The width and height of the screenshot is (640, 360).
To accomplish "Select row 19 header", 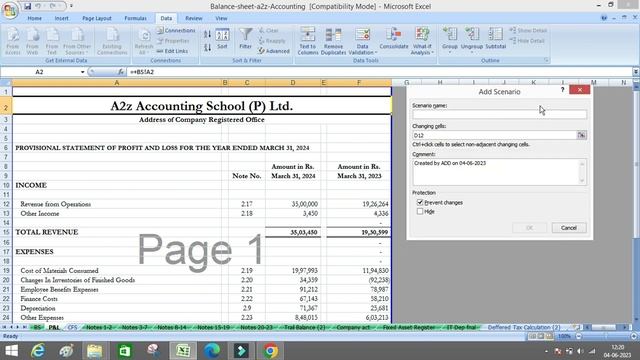I will tap(6, 271).
